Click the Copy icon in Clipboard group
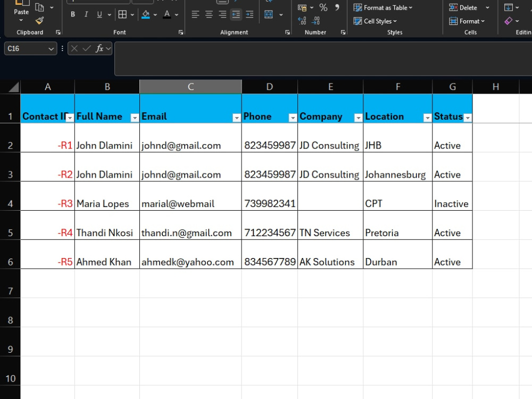The width and height of the screenshot is (532, 399). (x=40, y=7)
